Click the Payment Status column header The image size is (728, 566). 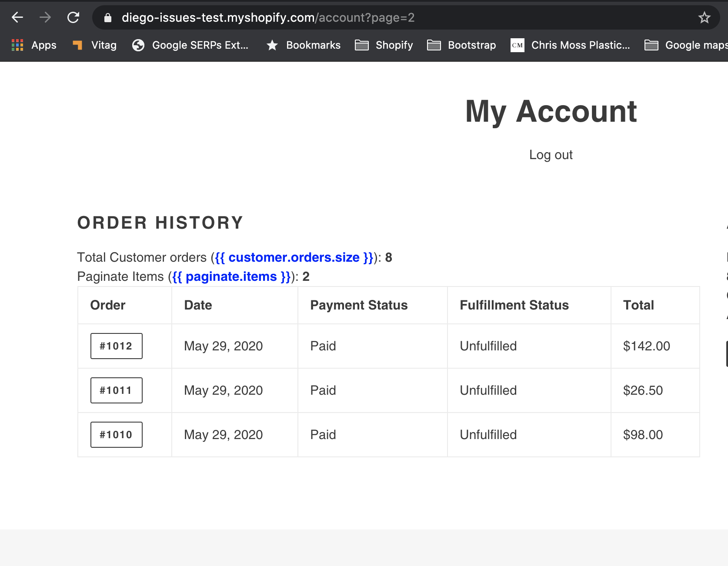[359, 305]
